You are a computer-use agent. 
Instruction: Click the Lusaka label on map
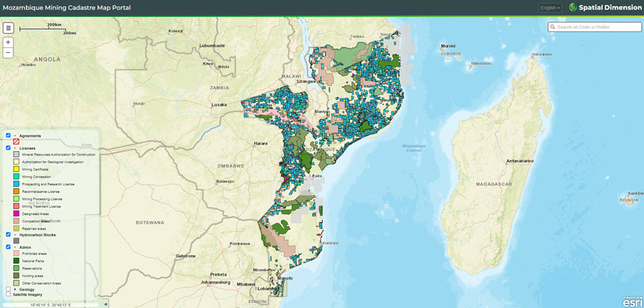point(219,105)
